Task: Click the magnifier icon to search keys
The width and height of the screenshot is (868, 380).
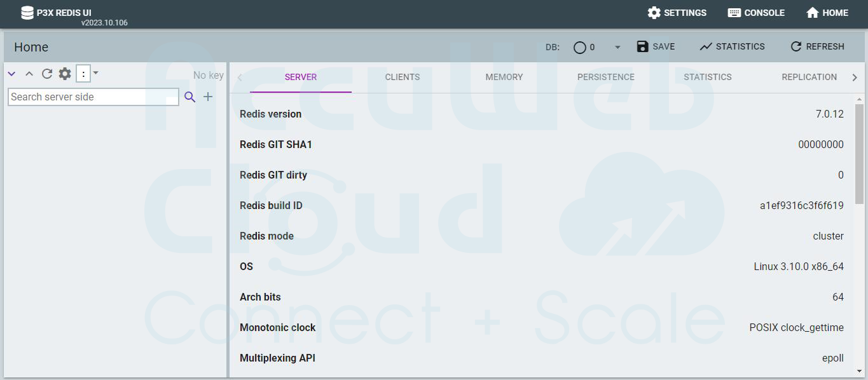Action: pyautogui.click(x=189, y=97)
